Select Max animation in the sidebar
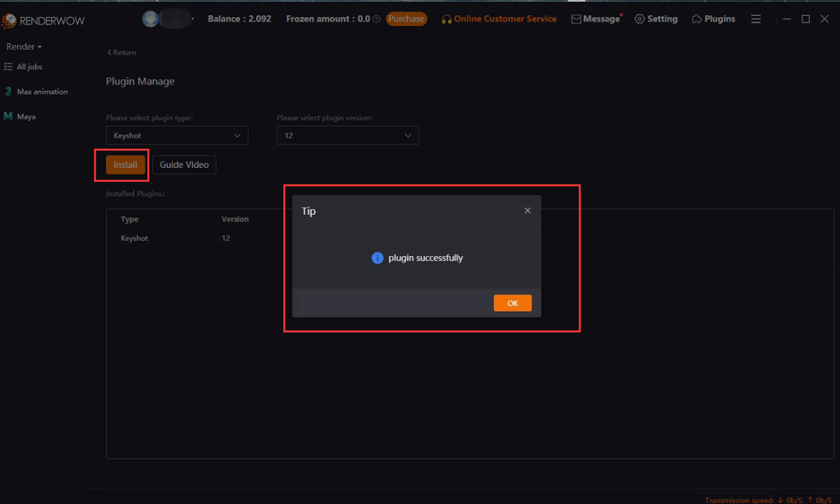Viewport: 840px width, 504px height. [41, 91]
